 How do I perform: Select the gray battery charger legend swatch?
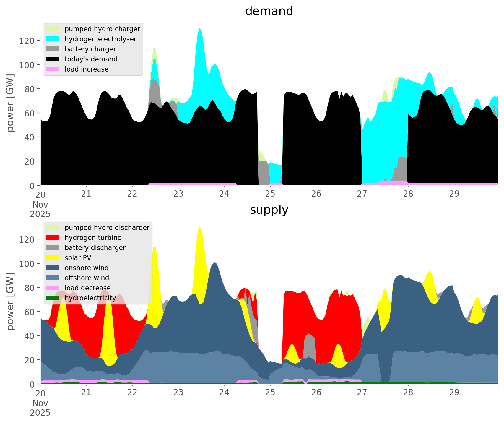[53, 49]
